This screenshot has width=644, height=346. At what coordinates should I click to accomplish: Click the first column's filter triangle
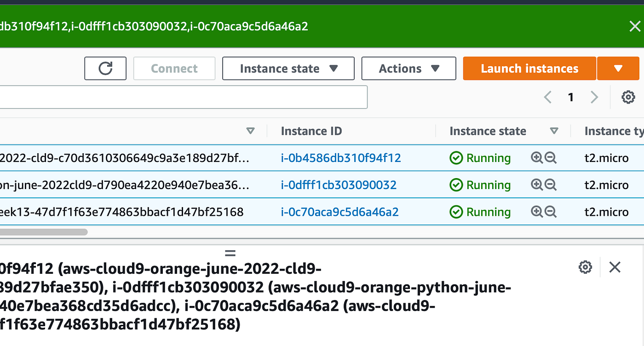tap(251, 131)
